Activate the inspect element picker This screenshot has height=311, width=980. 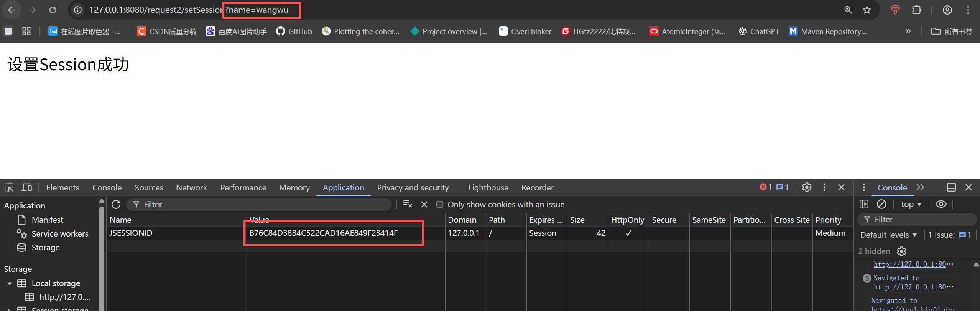9,187
